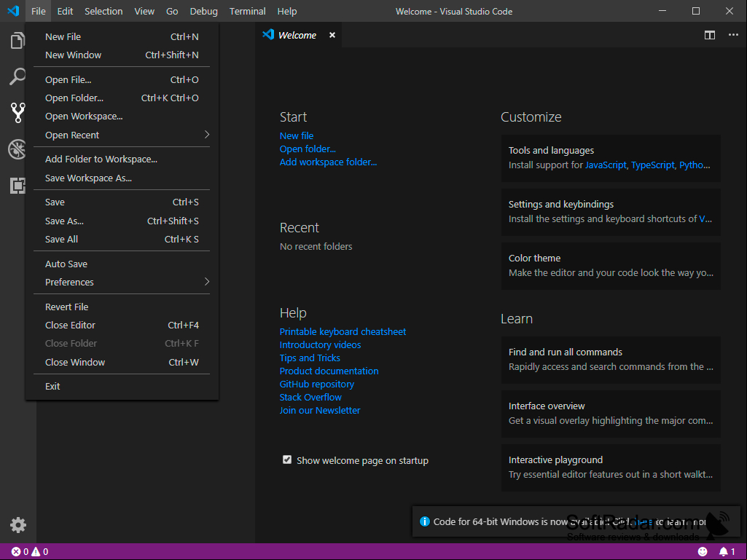Viewport: 747px width, 560px height.
Task: Open the Interactive playground card
Action: coord(610,467)
